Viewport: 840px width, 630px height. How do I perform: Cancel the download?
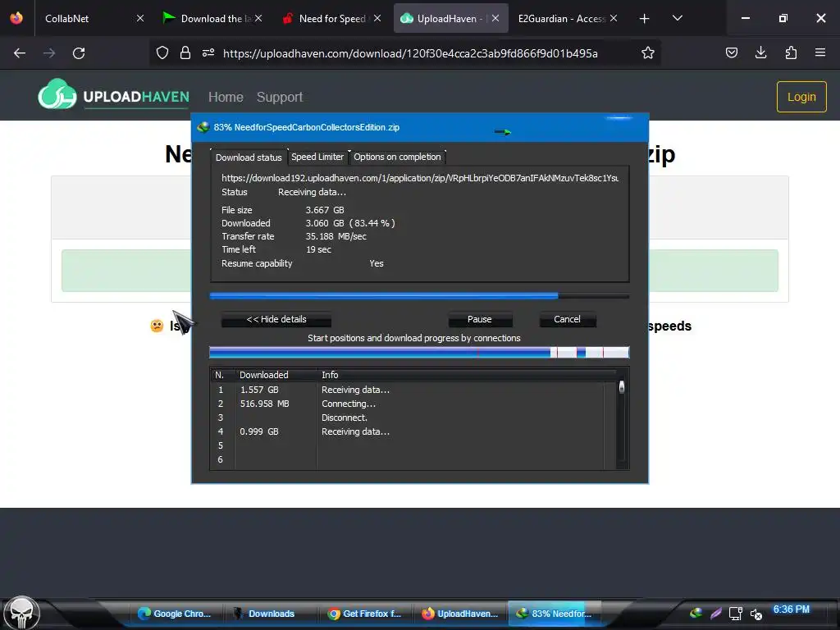click(567, 319)
